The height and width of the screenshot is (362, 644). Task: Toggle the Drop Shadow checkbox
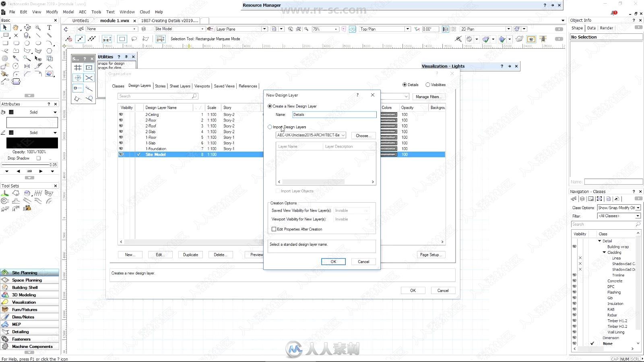point(39,158)
